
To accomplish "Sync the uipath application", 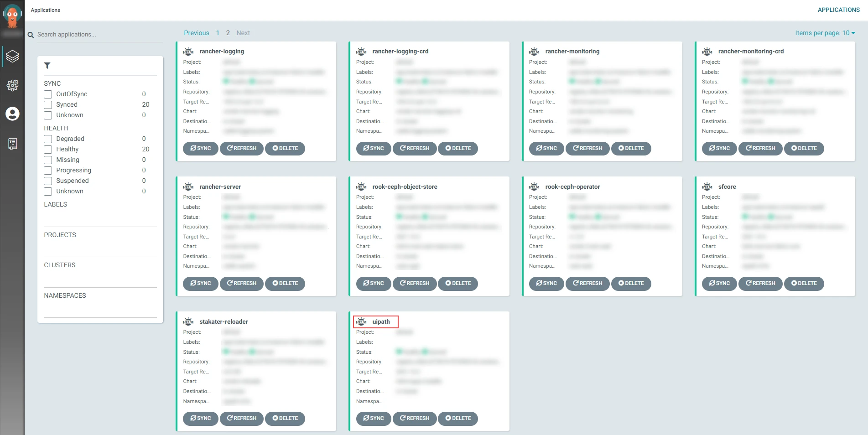I will [x=374, y=418].
